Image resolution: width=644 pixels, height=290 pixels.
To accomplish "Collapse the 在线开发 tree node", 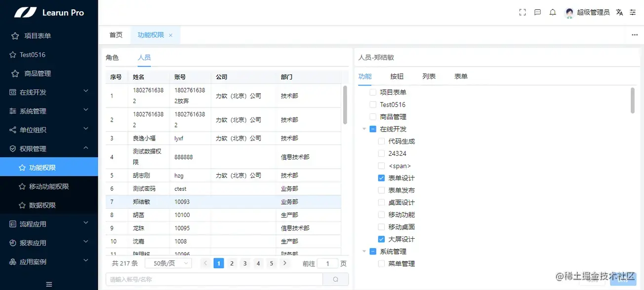I will 364,129.
